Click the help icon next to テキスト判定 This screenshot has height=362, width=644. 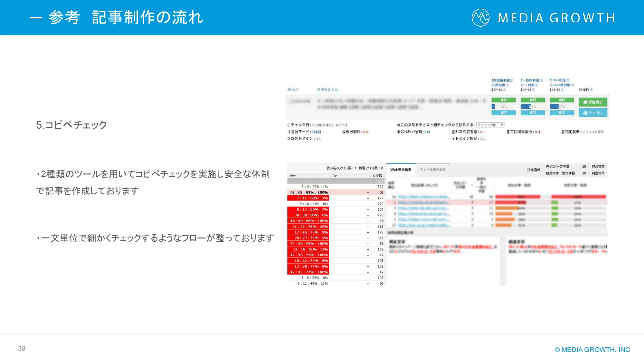coord(568,80)
